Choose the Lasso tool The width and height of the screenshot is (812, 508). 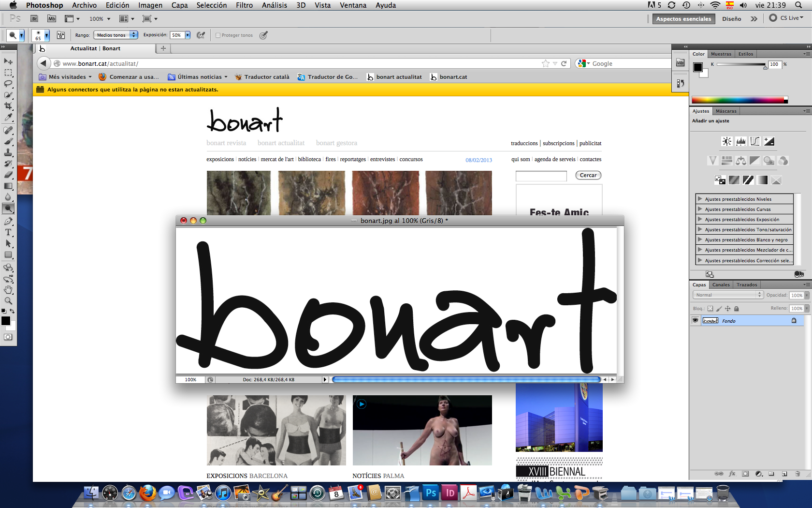click(x=8, y=84)
